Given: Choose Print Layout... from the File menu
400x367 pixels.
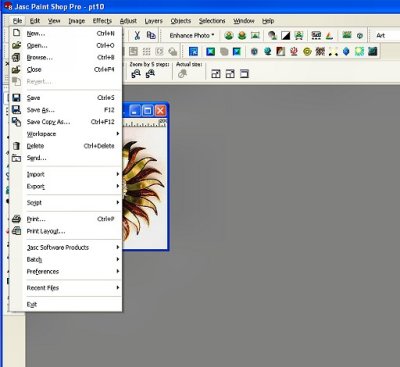Looking at the screenshot, I should 66,231.
